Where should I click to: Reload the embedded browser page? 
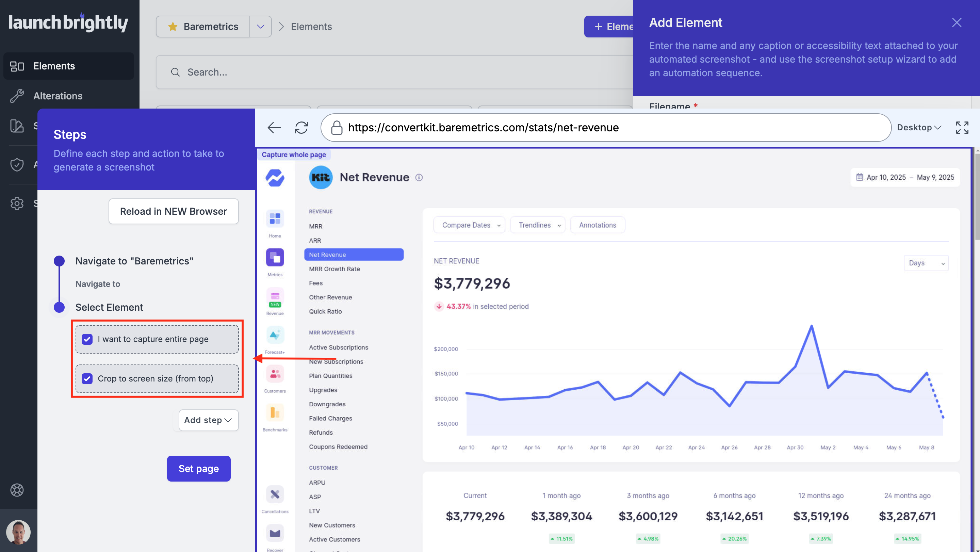301,128
